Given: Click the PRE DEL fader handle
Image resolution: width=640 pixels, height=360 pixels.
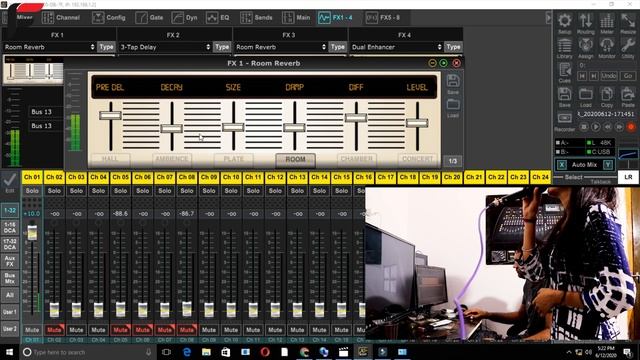Looking at the screenshot, I should tap(110, 116).
